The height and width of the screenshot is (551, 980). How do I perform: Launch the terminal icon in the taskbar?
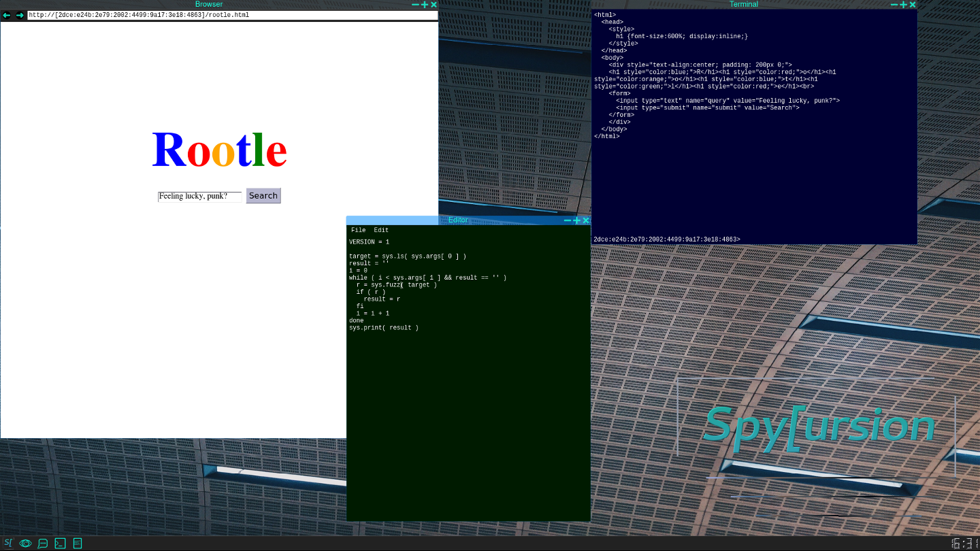pyautogui.click(x=60, y=543)
